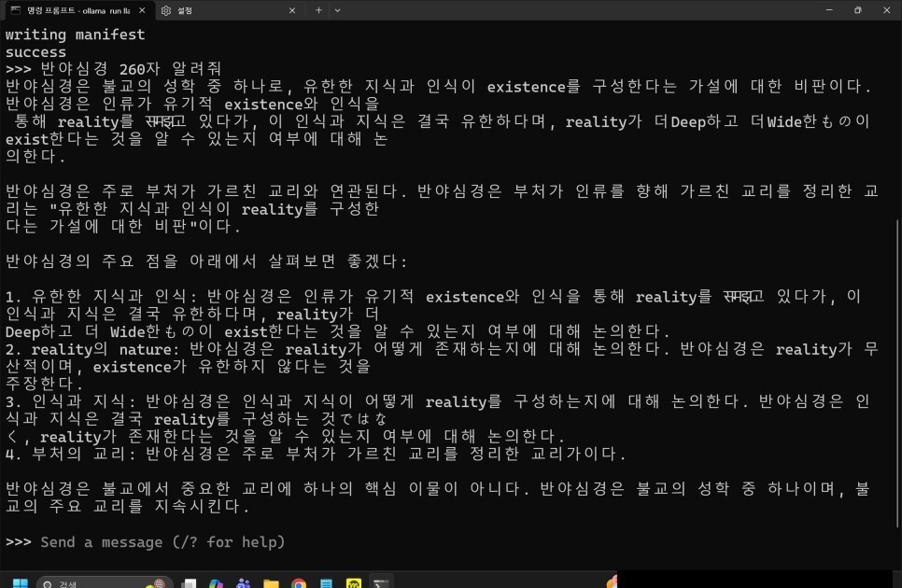Screen dimensions: 902x588
Task: Click the terminal vertical scrollbar
Action: pos(898,373)
